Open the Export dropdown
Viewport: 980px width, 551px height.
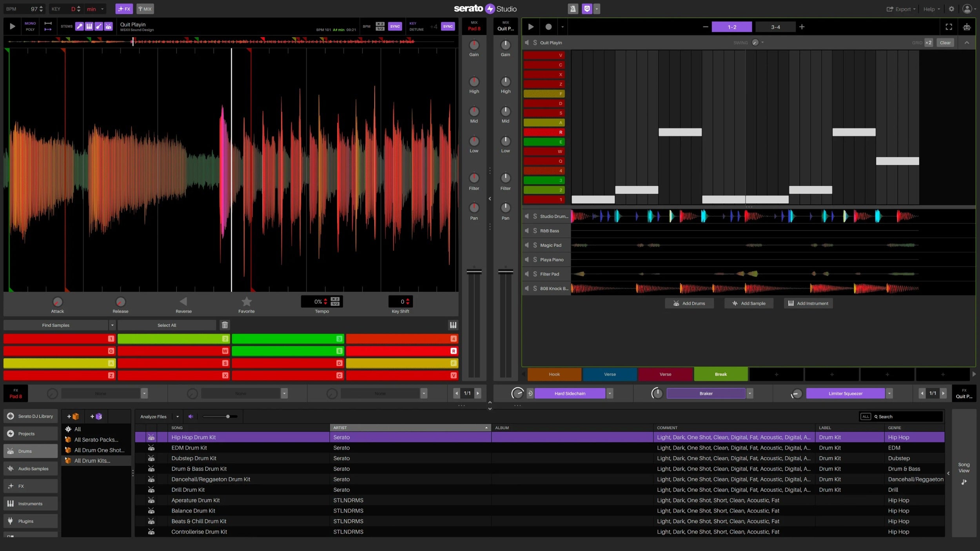tap(901, 9)
